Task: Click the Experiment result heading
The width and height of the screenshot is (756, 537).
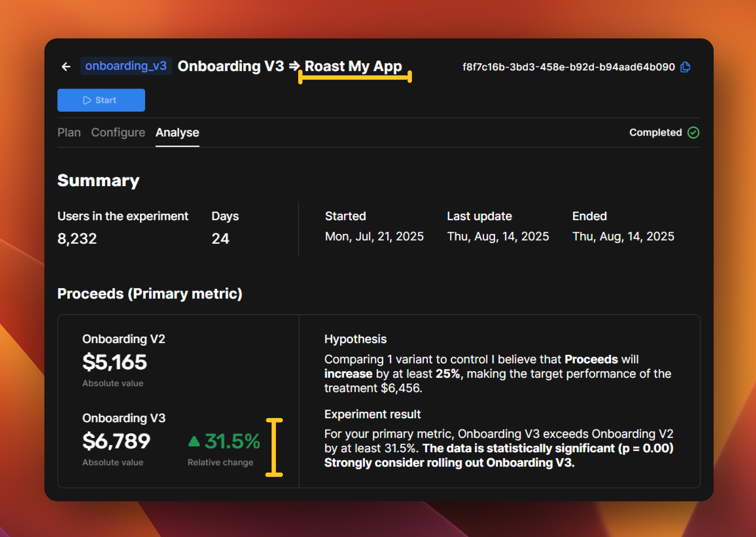Action: [x=373, y=414]
